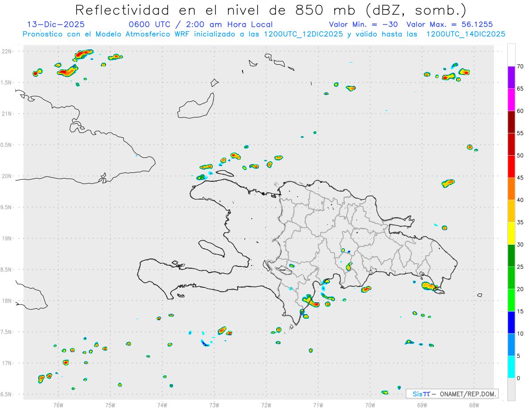Click the '75W' longitude label
Image resolution: width=532 pixels, height=411 pixels.
[x=110, y=405]
